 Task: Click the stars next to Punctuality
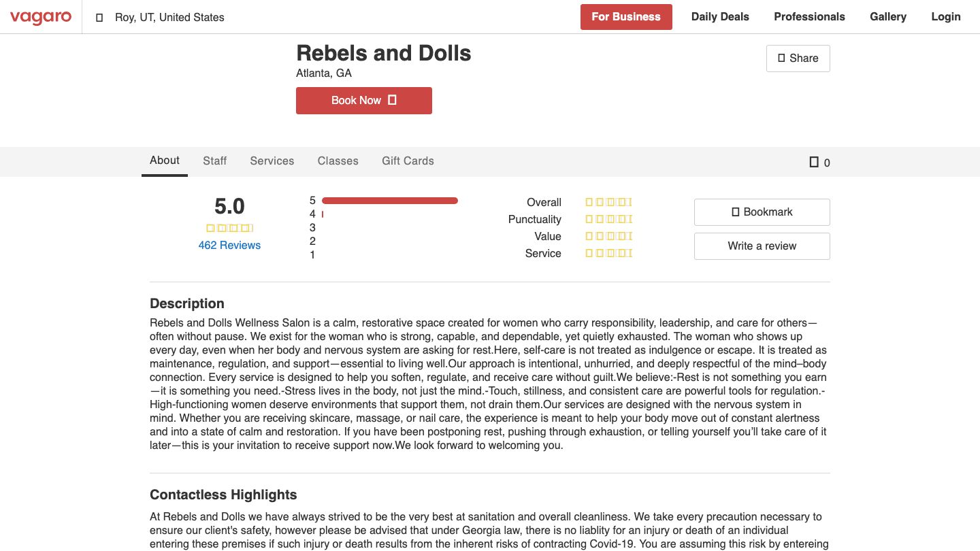pyautogui.click(x=608, y=219)
